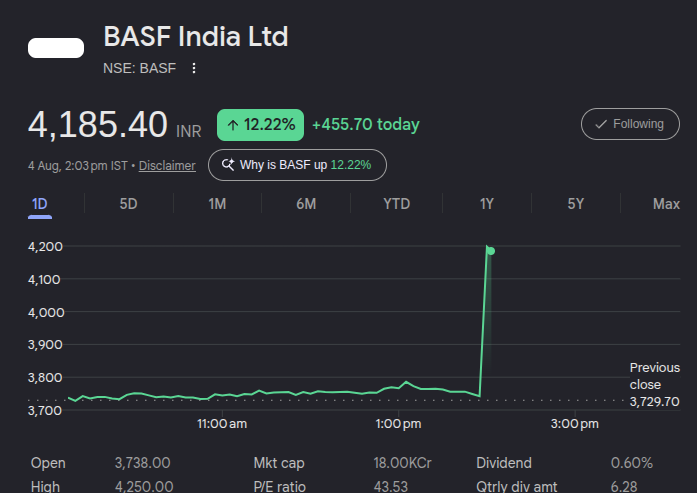Viewport: 697px width, 493px height.
Task: Open the Disclaimer link
Action: coord(167,166)
